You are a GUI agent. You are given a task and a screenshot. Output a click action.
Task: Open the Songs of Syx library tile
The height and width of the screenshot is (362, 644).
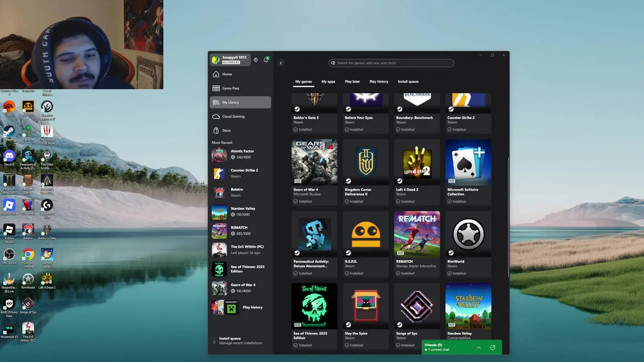417,316
